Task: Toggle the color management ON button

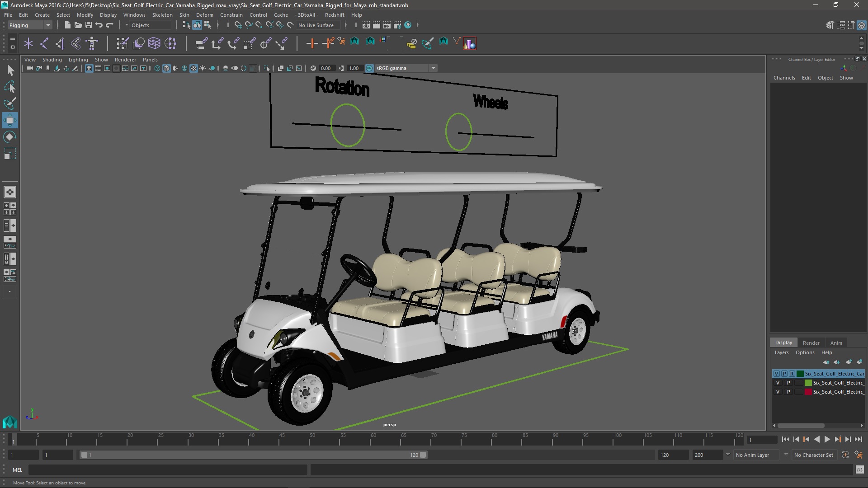Action: click(369, 68)
